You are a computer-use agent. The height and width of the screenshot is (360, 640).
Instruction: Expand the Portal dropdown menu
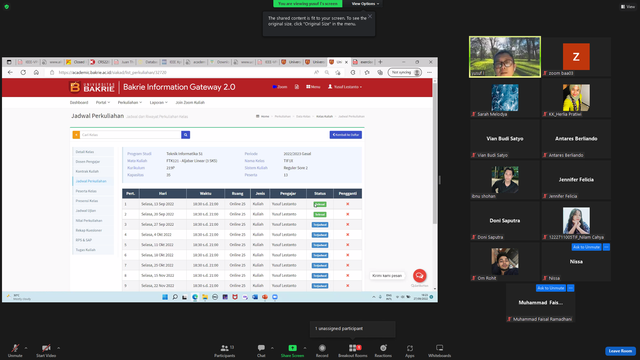103,102
